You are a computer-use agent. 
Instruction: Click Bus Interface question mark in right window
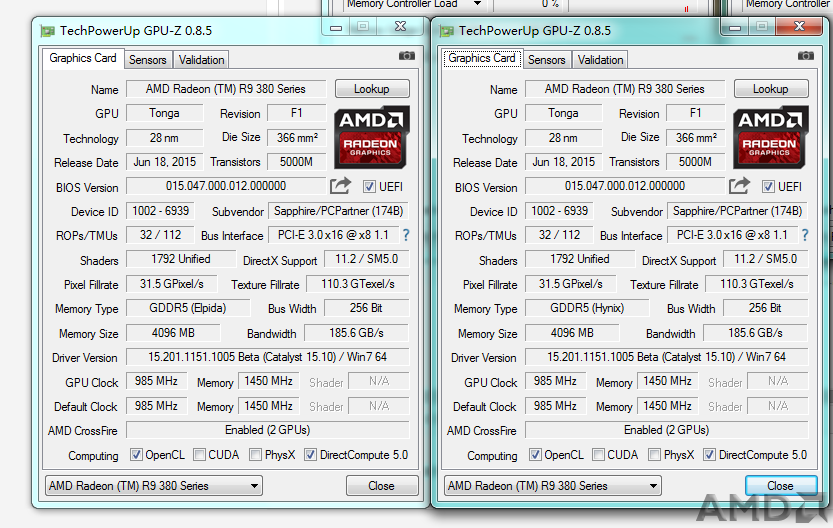[805, 235]
